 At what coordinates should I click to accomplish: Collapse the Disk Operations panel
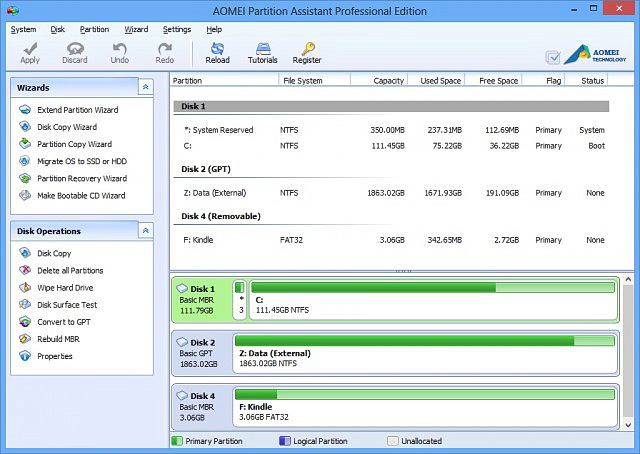(146, 231)
